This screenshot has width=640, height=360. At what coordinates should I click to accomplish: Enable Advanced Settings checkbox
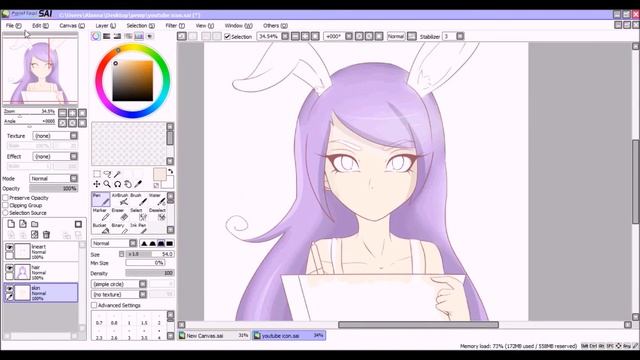(94, 305)
